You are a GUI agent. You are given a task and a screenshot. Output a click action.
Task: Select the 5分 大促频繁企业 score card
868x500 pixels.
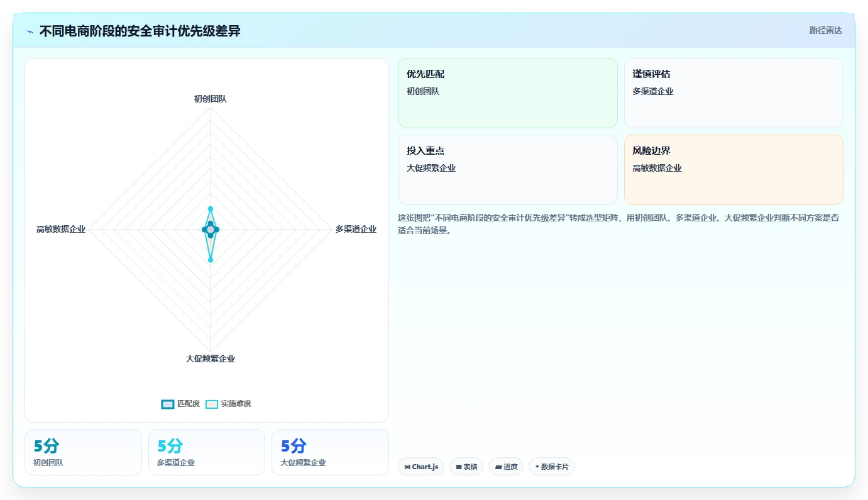[x=330, y=452]
